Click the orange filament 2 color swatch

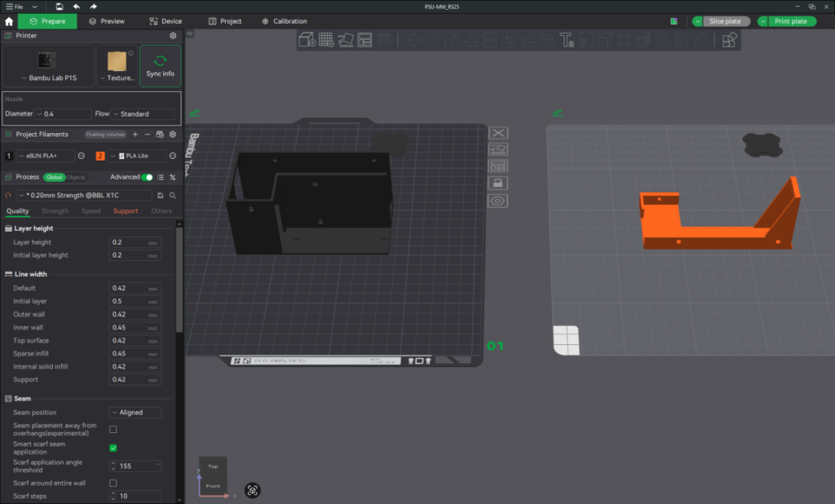coord(100,156)
